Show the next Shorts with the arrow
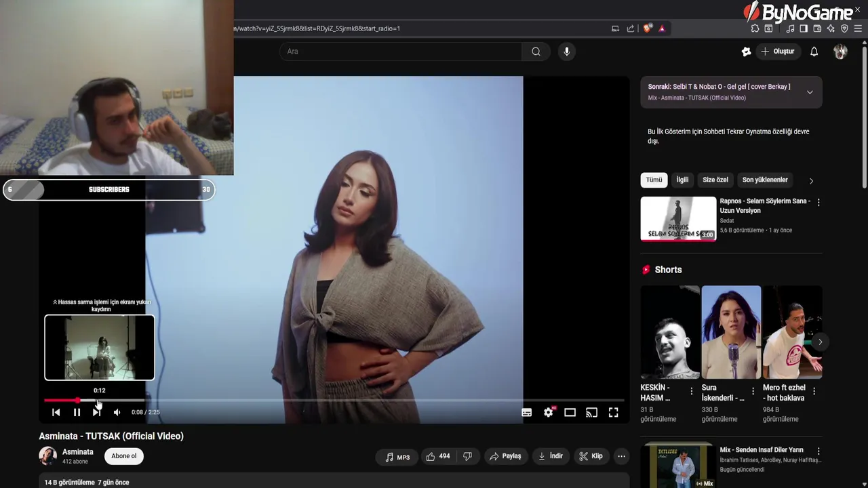Screen dimensions: 868x488 pos(820,342)
